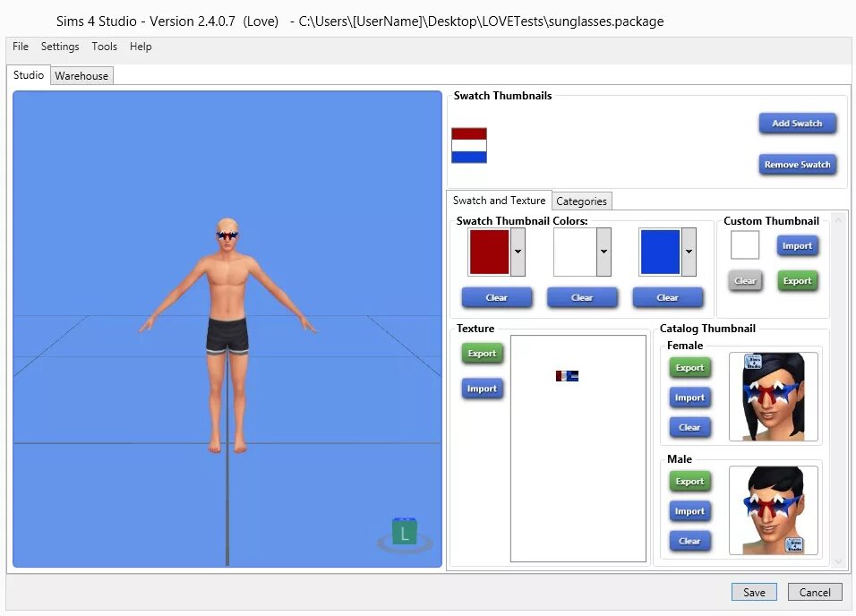Click the green L cube icon in viewport
This screenshot has height=616, width=856.
[405, 532]
